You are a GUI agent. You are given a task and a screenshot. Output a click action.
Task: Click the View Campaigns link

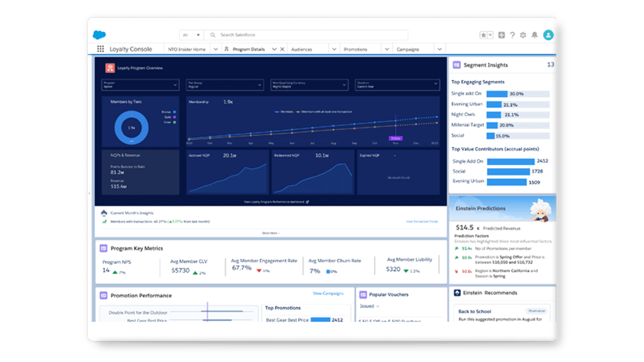[328, 294]
